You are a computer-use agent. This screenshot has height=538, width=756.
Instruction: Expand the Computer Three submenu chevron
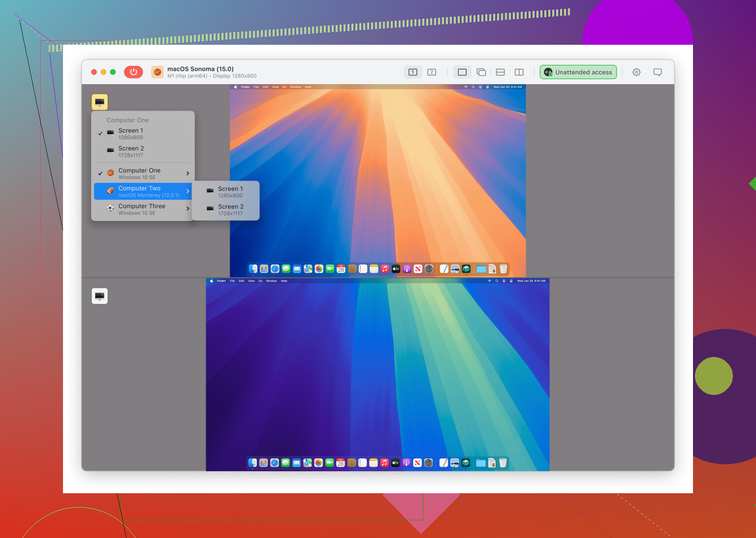pos(188,209)
